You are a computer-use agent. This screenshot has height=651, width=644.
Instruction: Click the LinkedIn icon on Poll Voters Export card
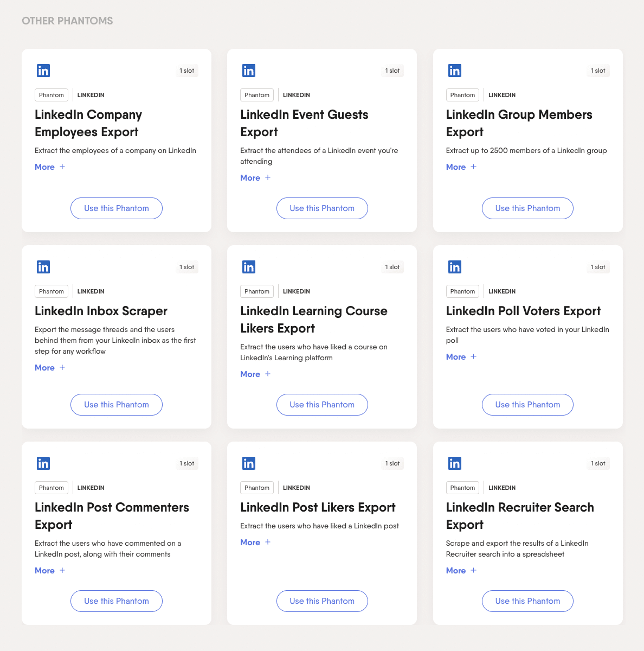pos(454,266)
